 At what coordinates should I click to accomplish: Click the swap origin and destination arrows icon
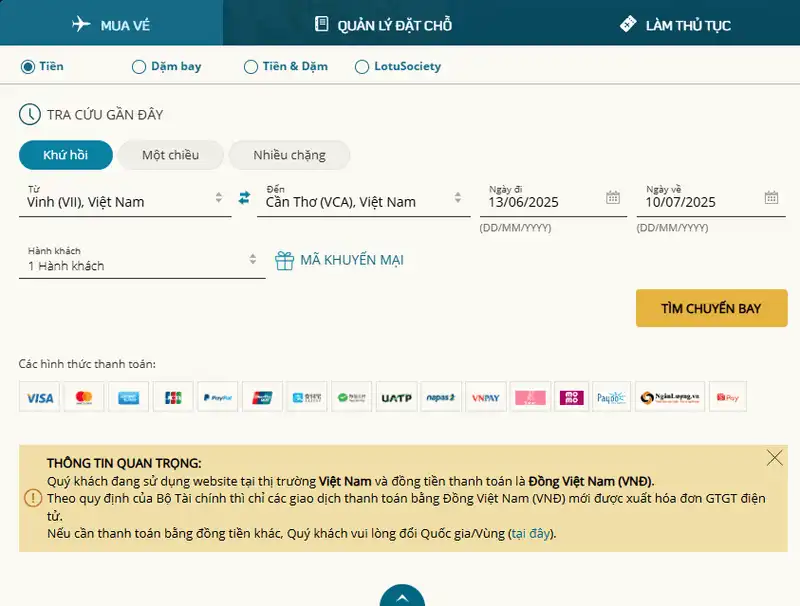(x=244, y=198)
